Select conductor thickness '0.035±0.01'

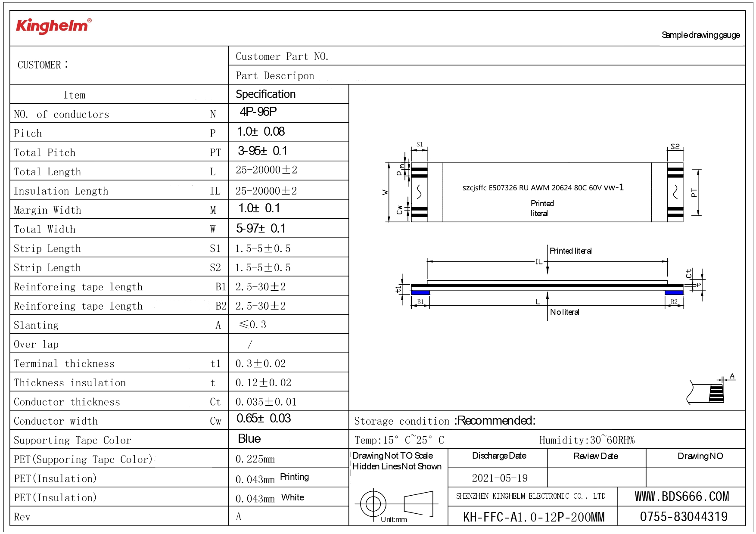266,402
